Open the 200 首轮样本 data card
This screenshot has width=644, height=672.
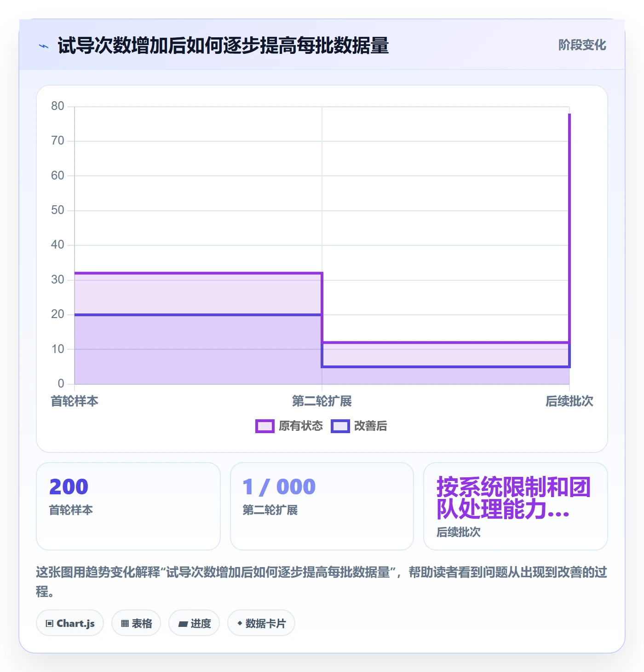click(x=128, y=506)
